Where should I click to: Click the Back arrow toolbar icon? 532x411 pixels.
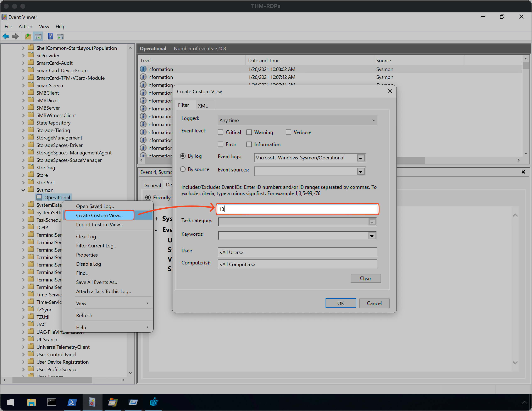6,37
